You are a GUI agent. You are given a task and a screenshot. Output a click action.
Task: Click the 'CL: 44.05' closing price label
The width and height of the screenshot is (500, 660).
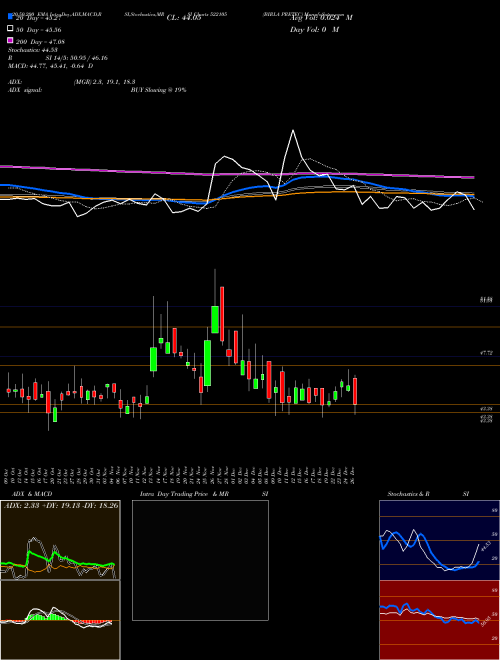(184, 18)
